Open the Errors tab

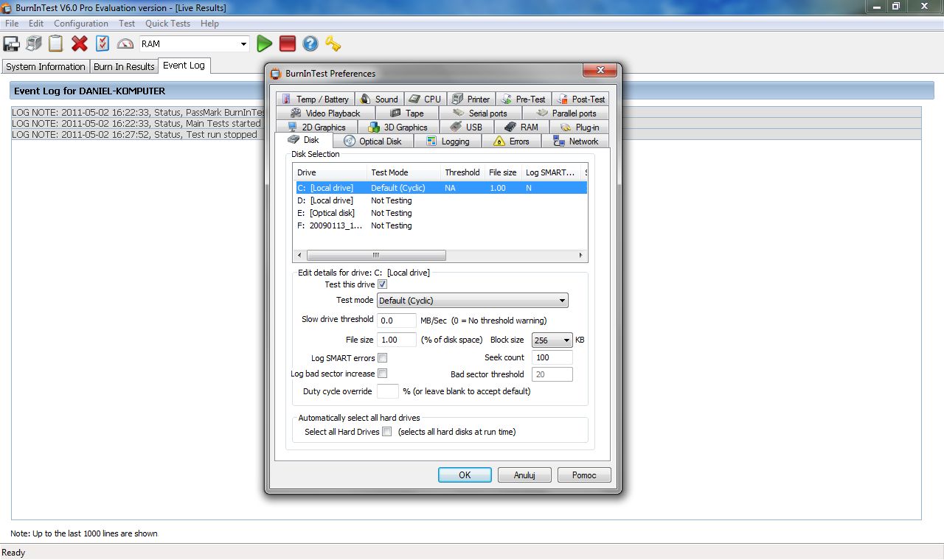511,141
